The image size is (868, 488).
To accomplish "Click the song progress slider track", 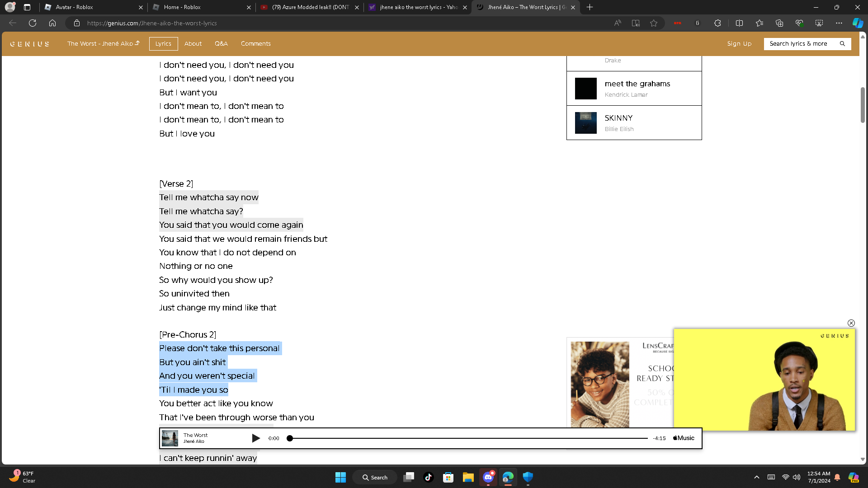I will pyautogui.click(x=468, y=438).
